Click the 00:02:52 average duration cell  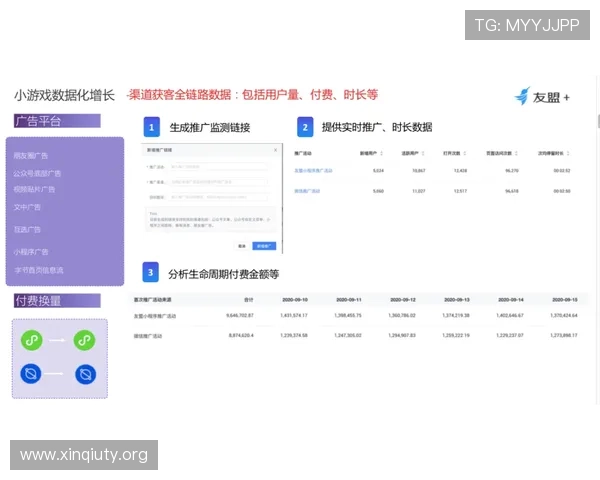[562, 170]
